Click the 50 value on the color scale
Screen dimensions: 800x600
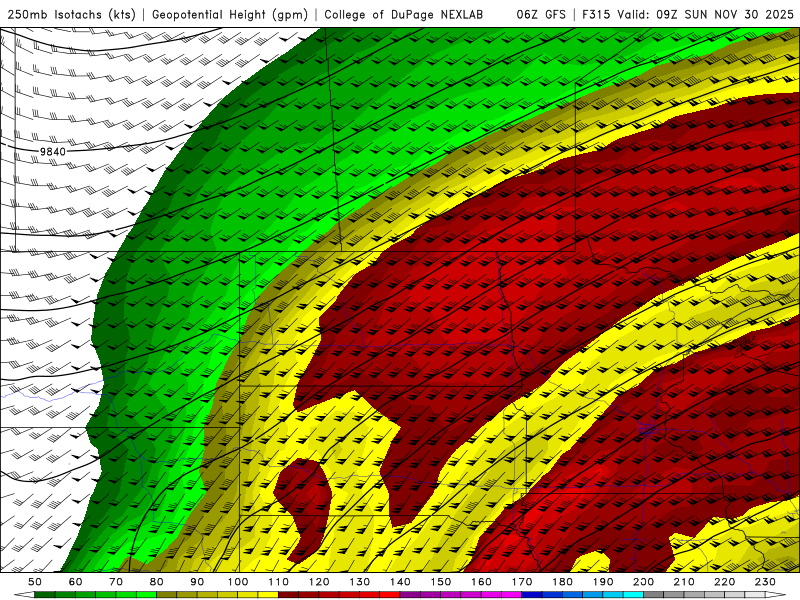tap(35, 582)
